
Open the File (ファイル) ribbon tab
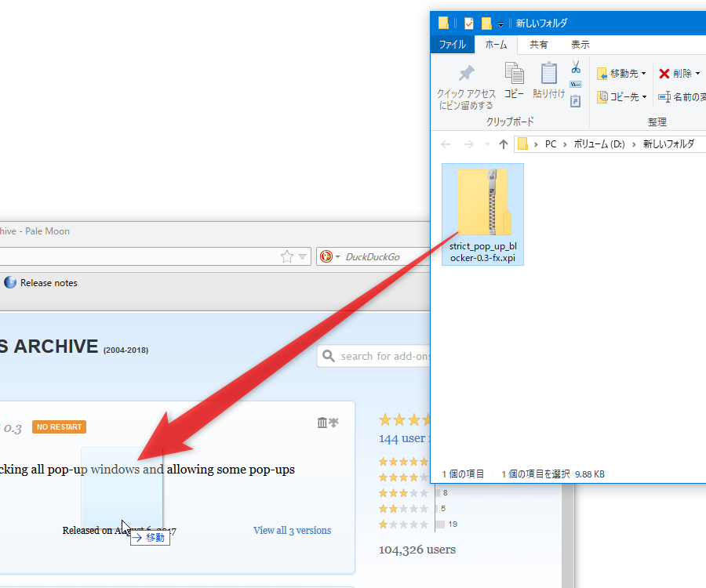coord(452,45)
